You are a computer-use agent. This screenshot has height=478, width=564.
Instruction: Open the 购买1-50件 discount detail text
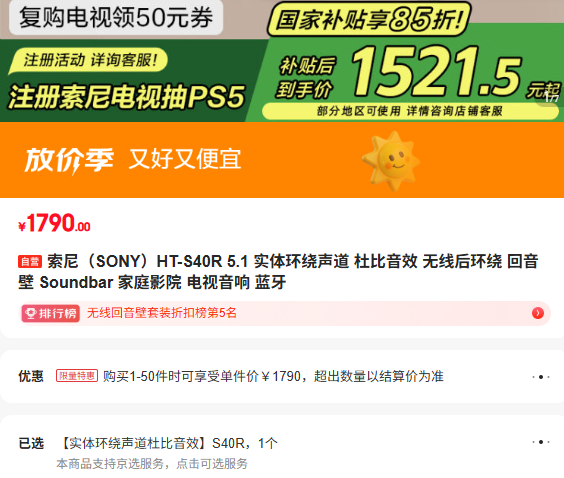click(273, 377)
